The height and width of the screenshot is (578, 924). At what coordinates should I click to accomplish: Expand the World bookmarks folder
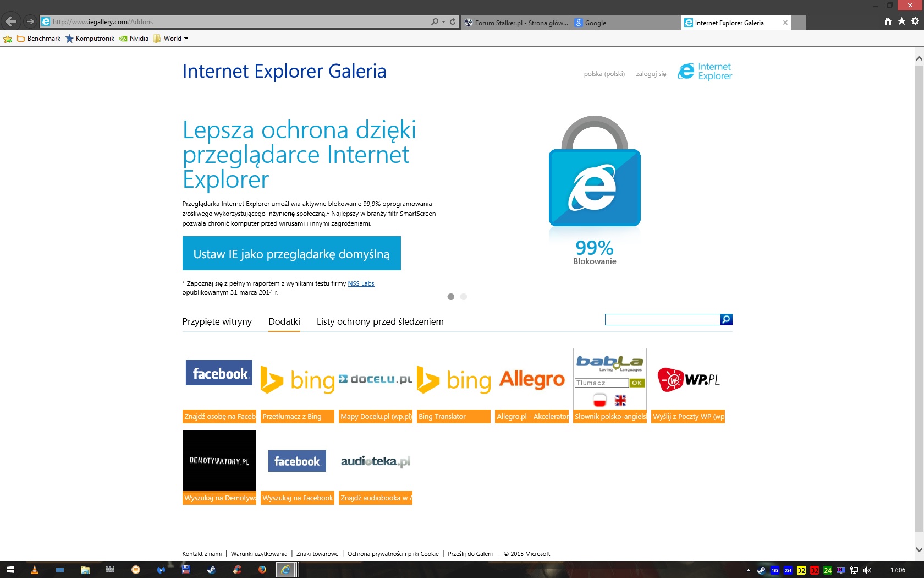pyautogui.click(x=171, y=39)
